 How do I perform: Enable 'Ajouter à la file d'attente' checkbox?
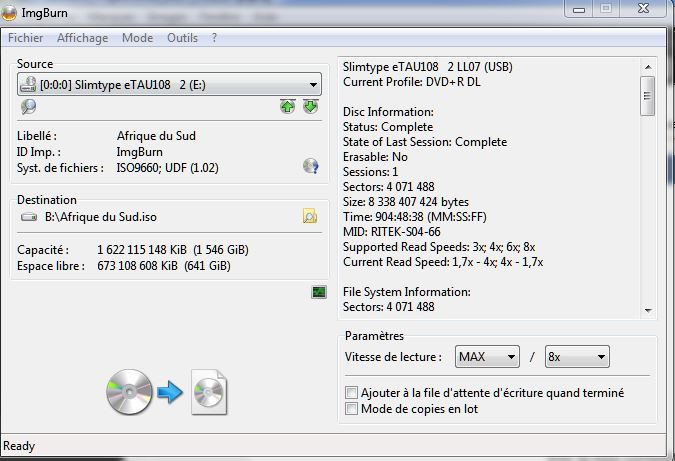click(351, 393)
